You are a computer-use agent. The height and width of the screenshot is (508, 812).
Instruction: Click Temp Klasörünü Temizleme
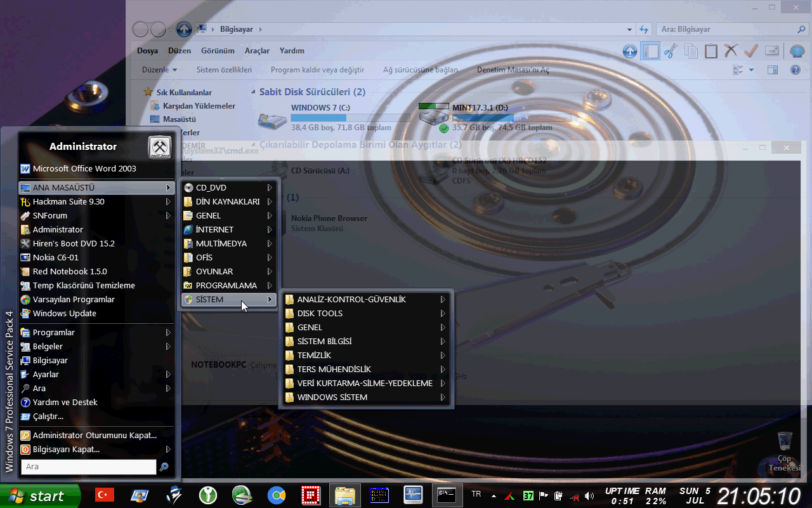tap(96, 286)
